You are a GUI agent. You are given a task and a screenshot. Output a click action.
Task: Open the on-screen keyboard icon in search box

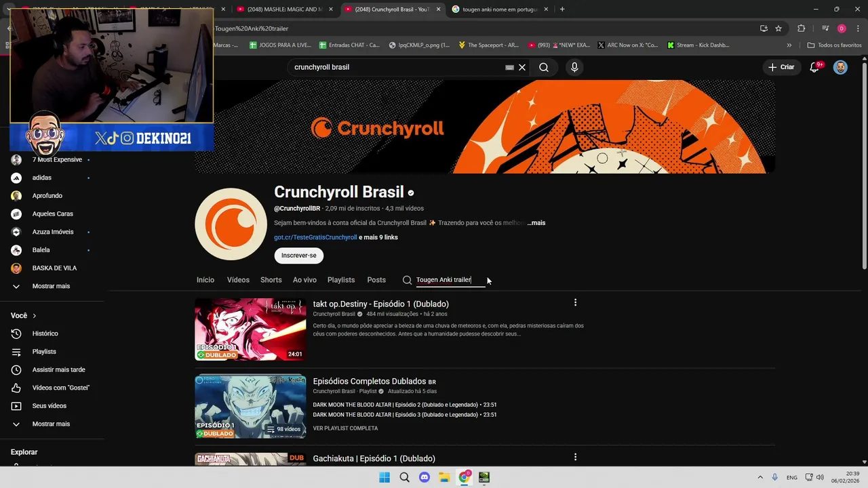(509, 67)
